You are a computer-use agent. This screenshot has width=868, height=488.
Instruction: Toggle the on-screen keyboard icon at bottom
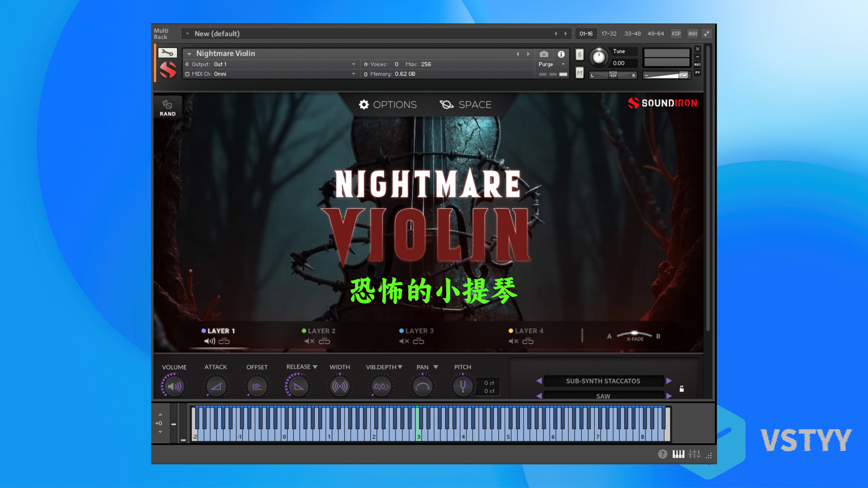[679, 454]
